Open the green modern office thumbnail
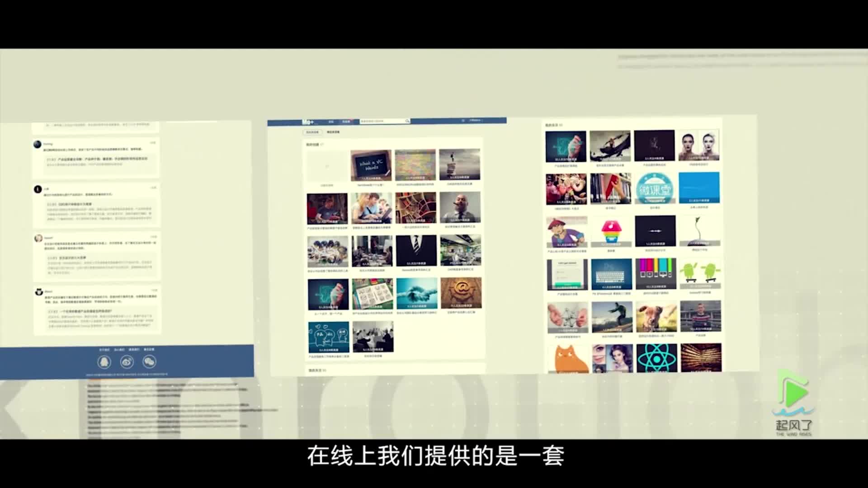Image resolution: width=868 pixels, height=488 pixels. [x=461, y=250]
